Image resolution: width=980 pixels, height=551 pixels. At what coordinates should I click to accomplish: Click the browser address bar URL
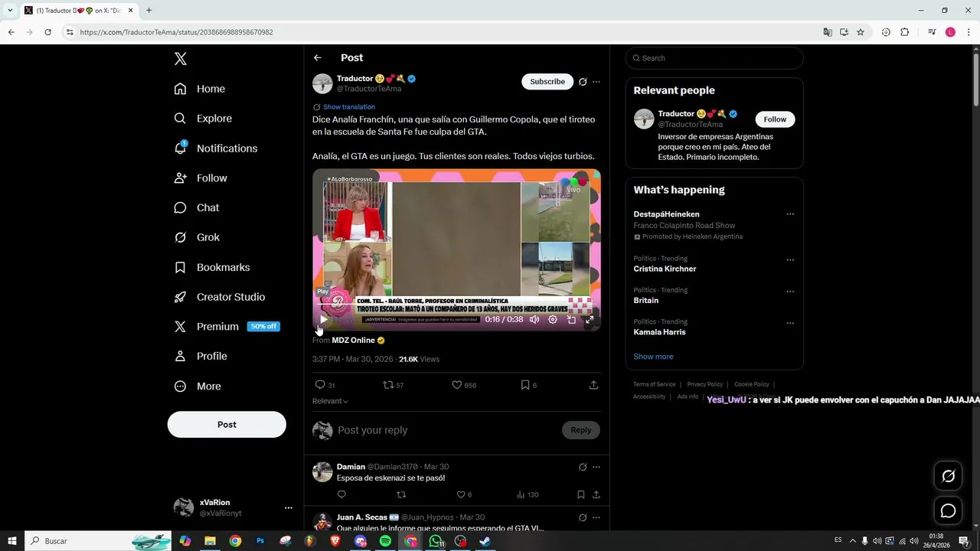[x=176, y=32]
